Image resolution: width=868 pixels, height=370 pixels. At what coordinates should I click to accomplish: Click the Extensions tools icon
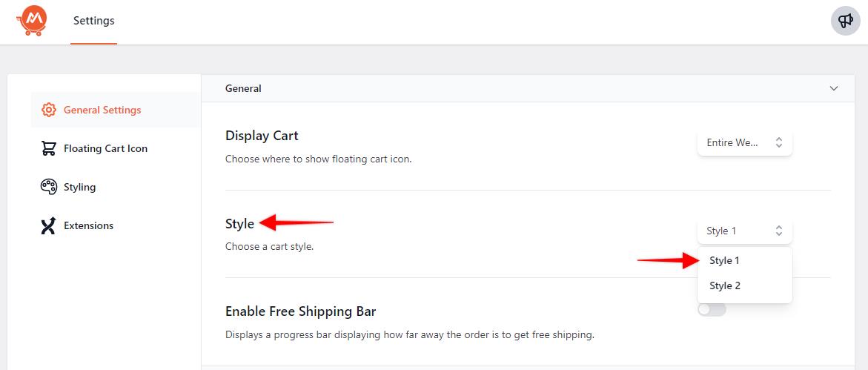[49, 225]
